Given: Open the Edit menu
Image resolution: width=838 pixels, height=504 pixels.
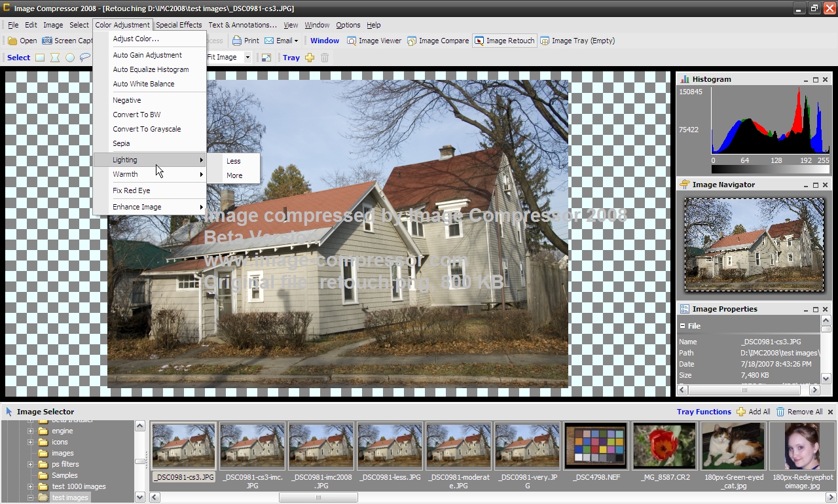Looking at the screenshot, I should click(31, 25).
